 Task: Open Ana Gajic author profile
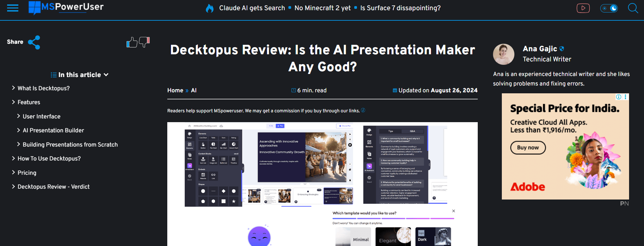[x=540, y=49]
